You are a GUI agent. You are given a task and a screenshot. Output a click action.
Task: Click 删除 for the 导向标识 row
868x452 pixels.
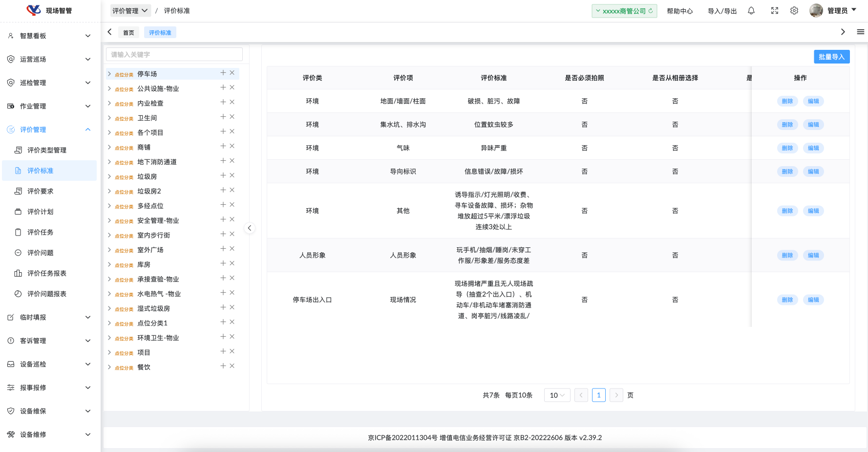point(787,172)
